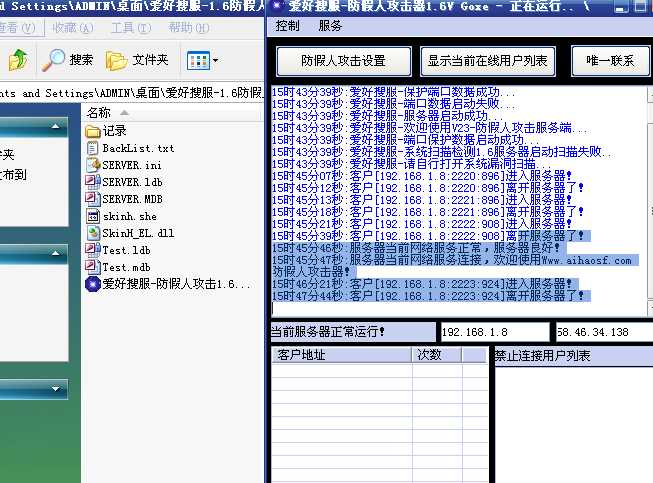Click the Up folder toolbar icon
Viewport: 653px width, 483px height.
click(17, 60)
